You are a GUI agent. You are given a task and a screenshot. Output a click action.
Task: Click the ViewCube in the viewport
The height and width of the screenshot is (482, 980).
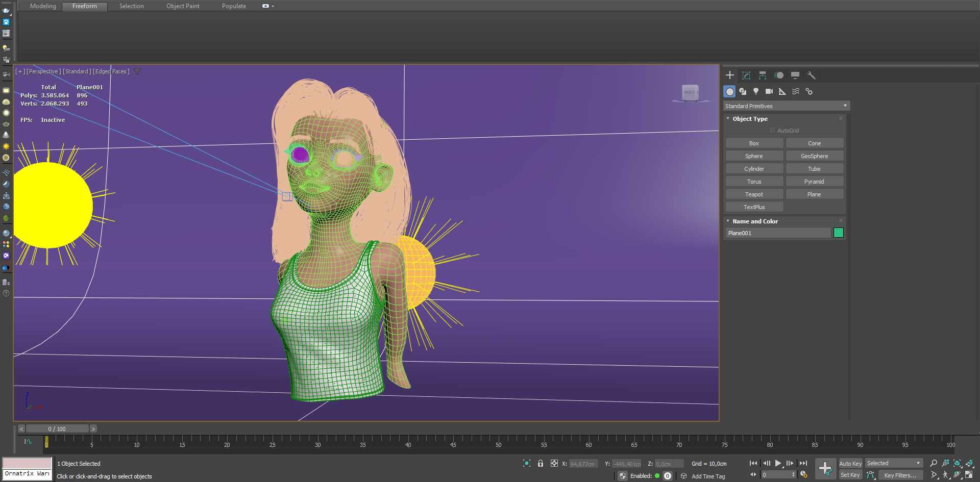click(x=690, y=93)
